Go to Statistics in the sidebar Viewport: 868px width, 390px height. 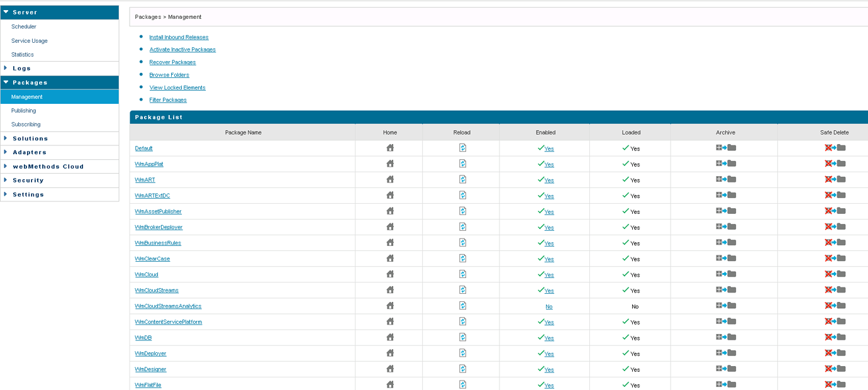[23, 55]
